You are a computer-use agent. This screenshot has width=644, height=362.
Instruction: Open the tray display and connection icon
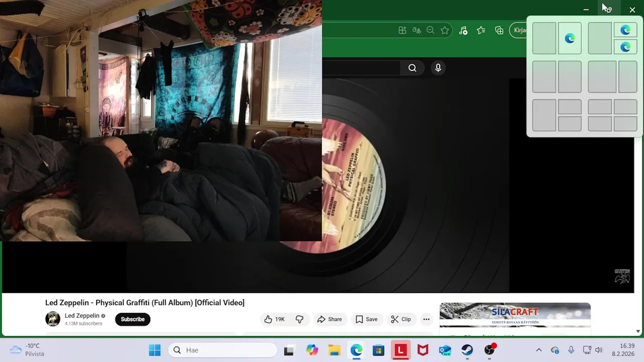coord(587,350)
